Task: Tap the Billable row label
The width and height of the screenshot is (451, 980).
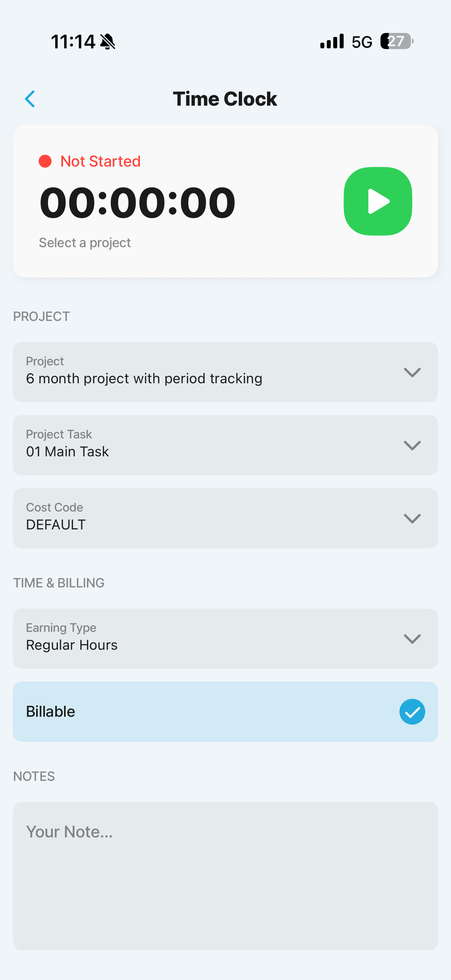Action: point(50,711)
